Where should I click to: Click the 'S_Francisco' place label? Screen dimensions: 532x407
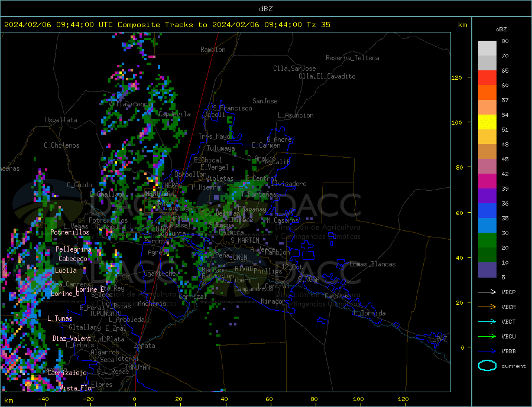tap(232, 108)
